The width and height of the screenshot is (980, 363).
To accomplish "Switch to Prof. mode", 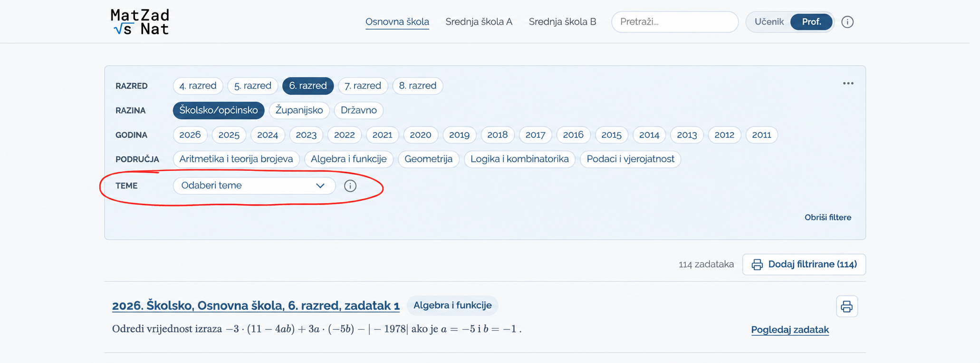I will coord(811,22).
